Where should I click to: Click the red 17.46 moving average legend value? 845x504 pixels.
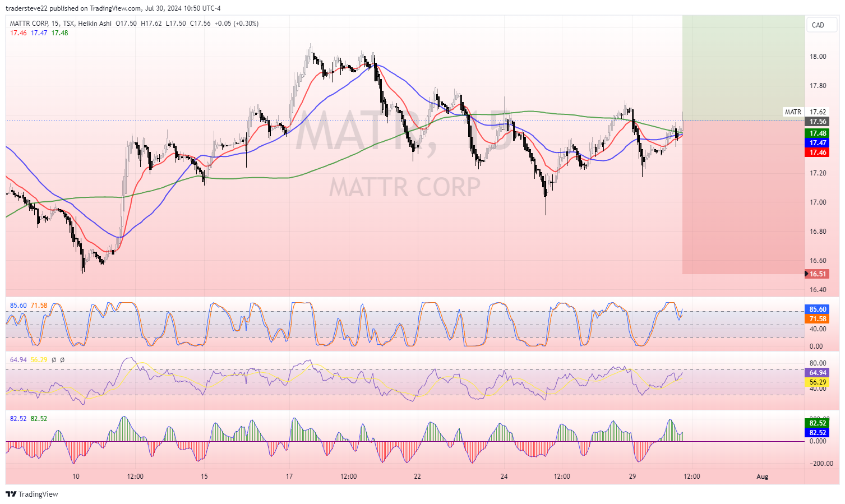(x=19, y=33)
